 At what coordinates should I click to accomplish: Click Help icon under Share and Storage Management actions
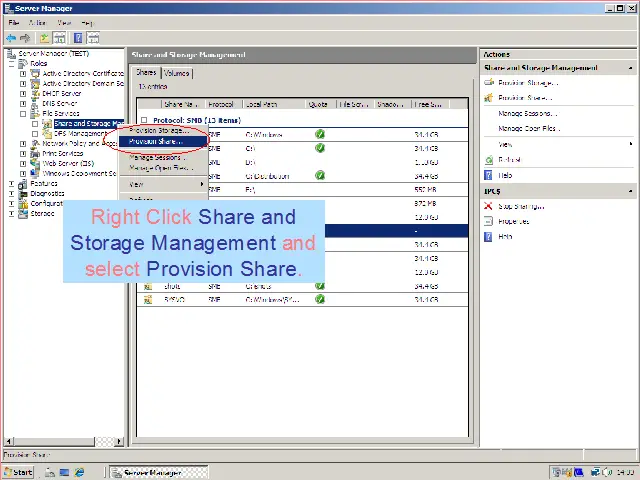point(488,176)
